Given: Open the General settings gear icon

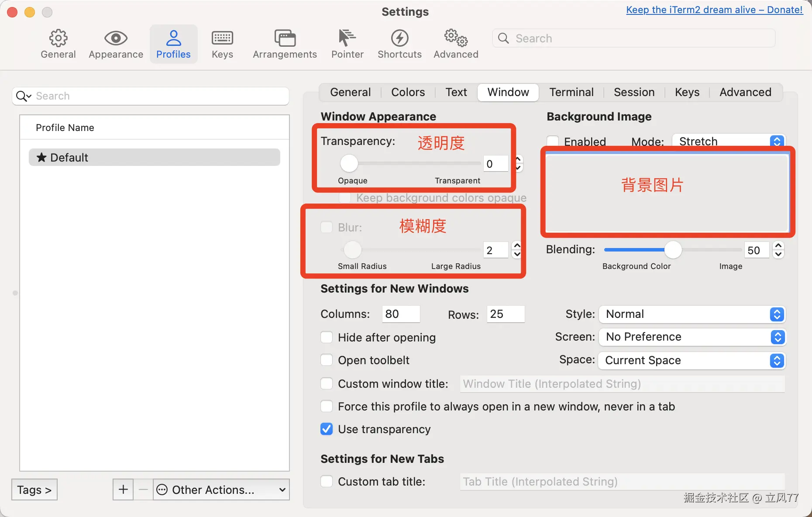Looking at the screenshot, I should click(x=58, y=38).
